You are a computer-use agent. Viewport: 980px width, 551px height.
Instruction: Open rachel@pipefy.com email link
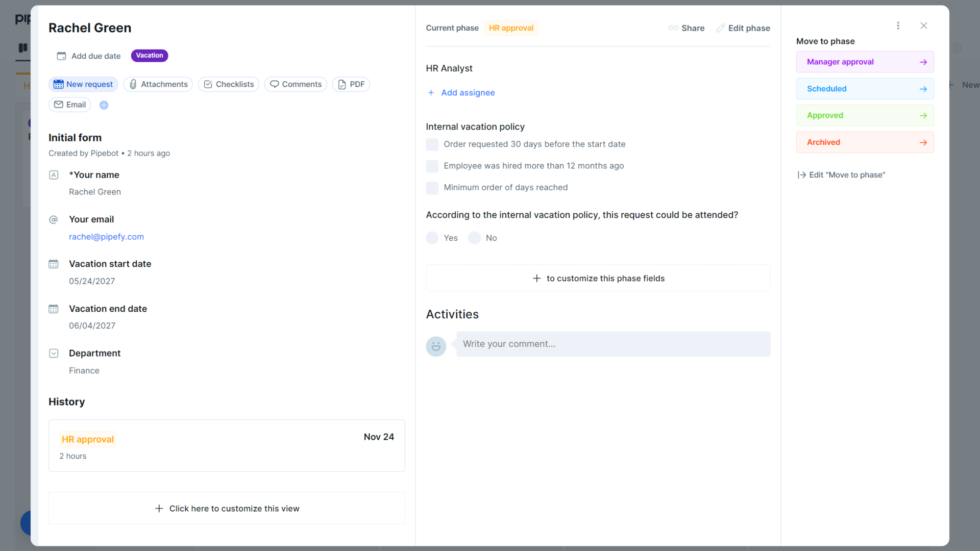pyautogui.click(x=106, y=237)
